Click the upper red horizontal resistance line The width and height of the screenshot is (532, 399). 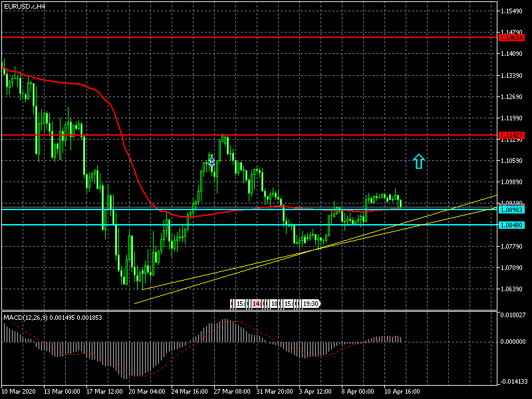[199, 37]
